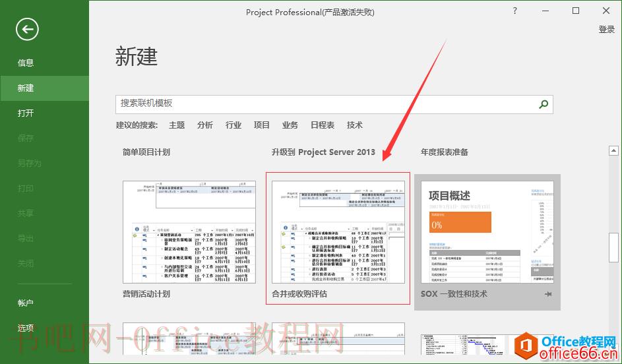Search suggested term 分析

204,125
